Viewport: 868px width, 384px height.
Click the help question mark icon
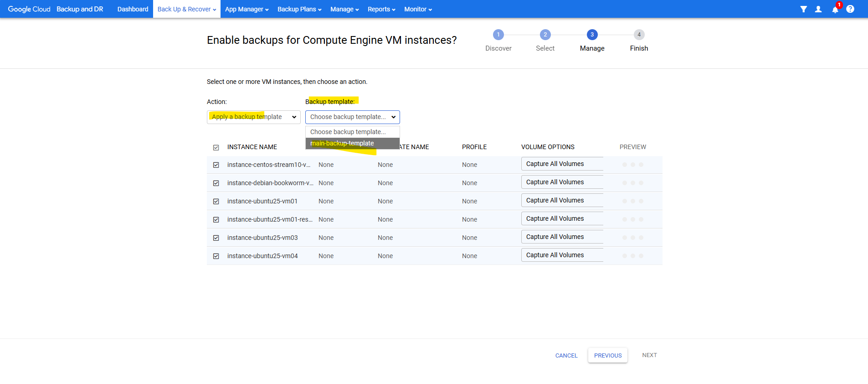[850, 9]
